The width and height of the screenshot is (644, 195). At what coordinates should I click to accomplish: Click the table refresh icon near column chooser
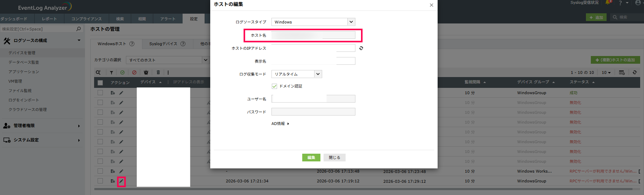click(x=635, y=72)
